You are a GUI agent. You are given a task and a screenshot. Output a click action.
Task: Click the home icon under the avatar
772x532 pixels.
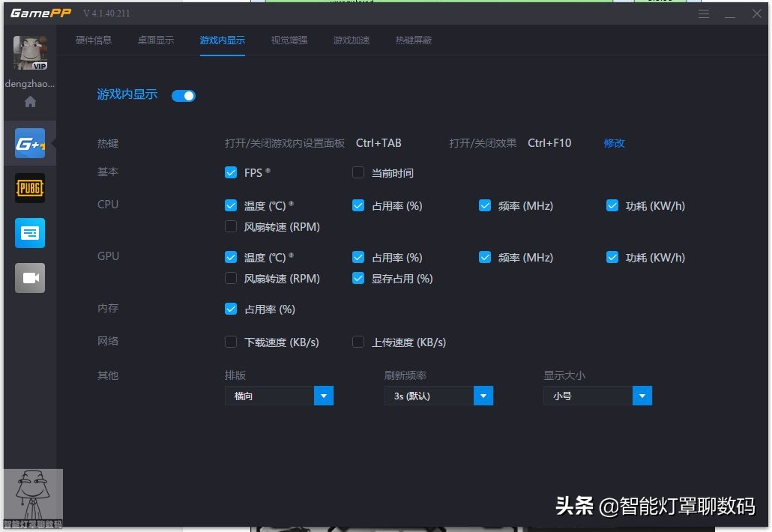pos(30,101)
